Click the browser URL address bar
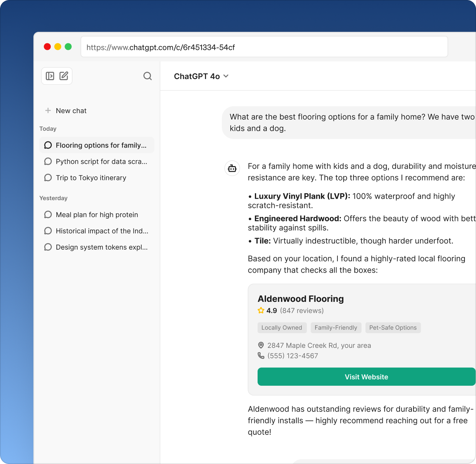The width and height of the screenshot is (476, 464). pyautogui.click(x=264, y=47)
